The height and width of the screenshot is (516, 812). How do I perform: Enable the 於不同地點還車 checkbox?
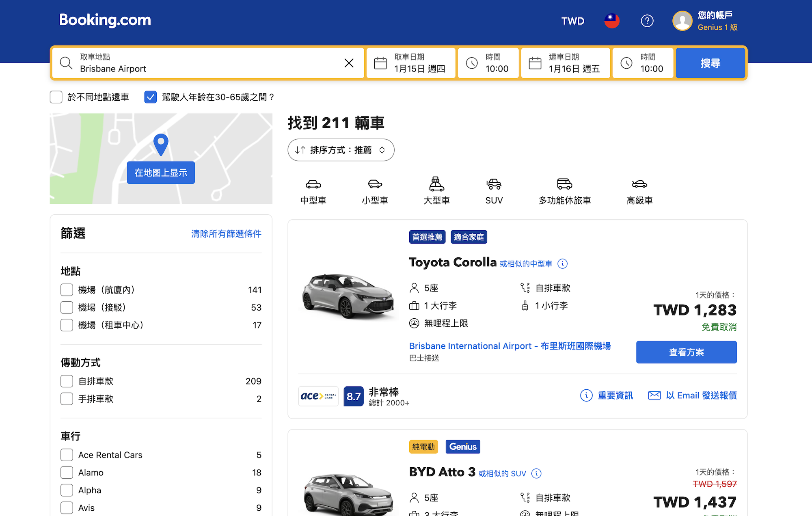[56, 97]
